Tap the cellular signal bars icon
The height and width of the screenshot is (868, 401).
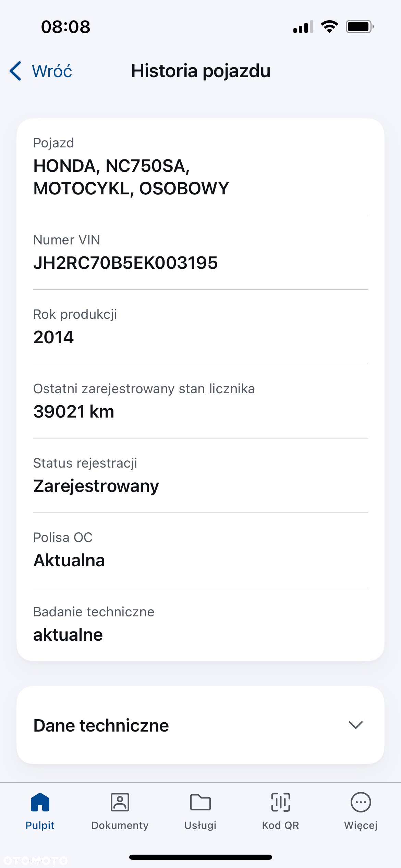click(x=303, y=27)
